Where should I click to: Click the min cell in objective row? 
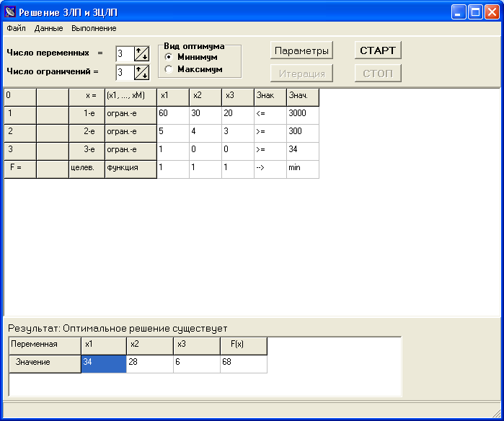click(x=303, y=169)
